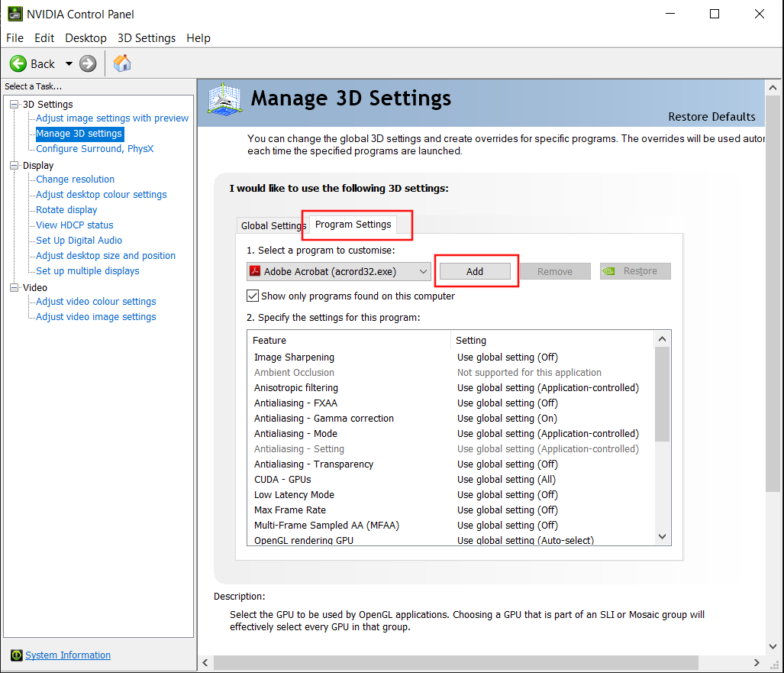Open Adjust image settings with preview
Image resolution: width=784 pixels, height=673 pixels.
click(x=112, y=118)
